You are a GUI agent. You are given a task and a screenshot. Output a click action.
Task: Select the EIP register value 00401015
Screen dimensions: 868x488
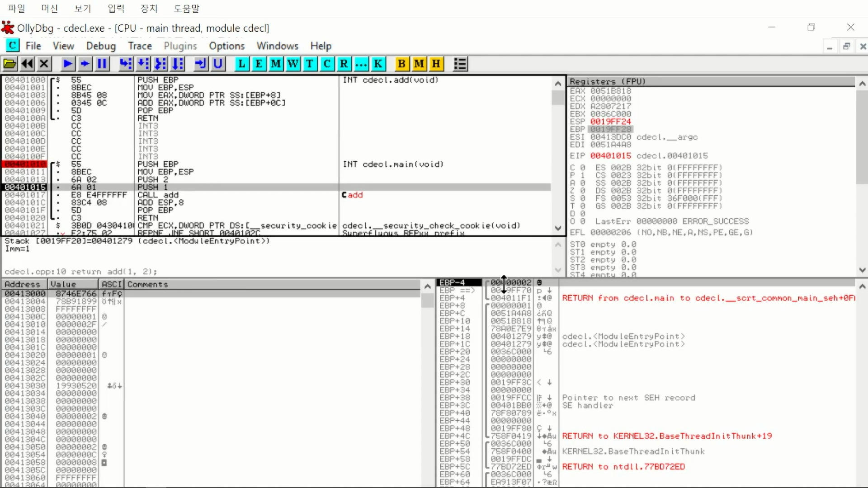(x=610, y=155)
